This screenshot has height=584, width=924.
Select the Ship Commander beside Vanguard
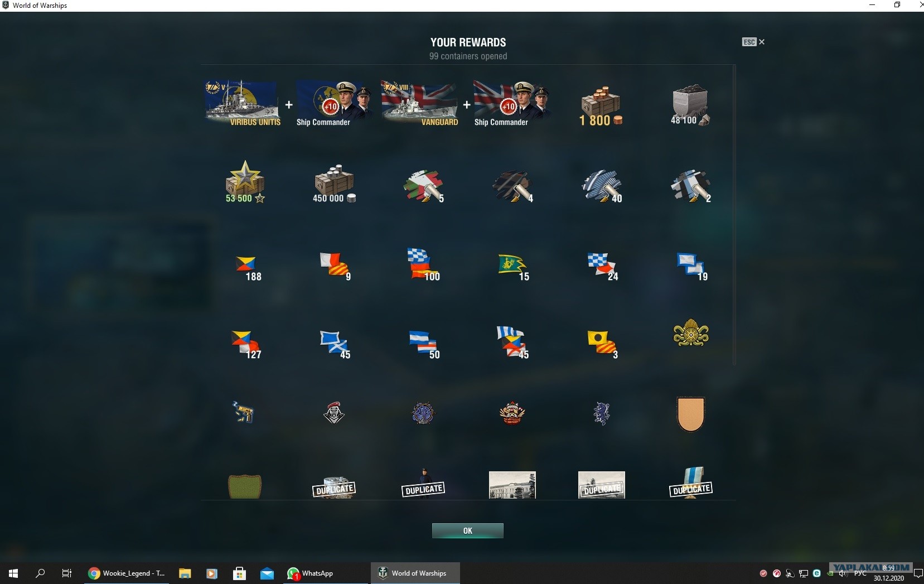point(511,104)
